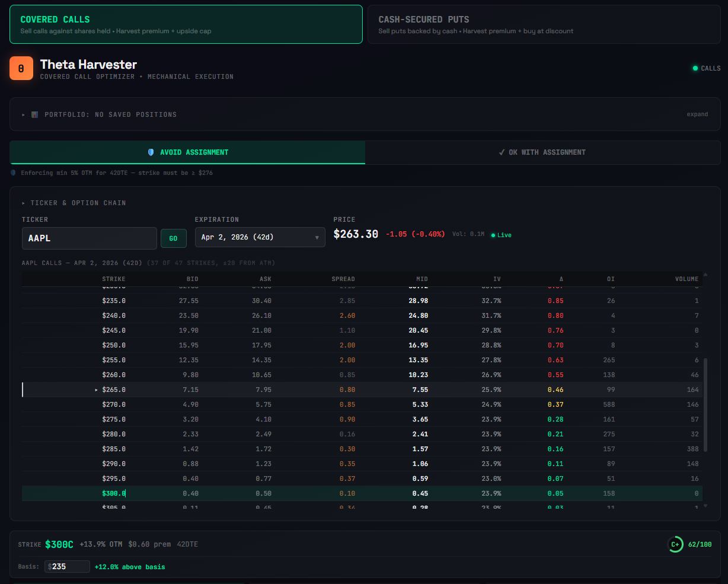728x584 pixels.
Task: Switch to the Cash-Secured Puts tab
Action: click(x=544, y=24)
